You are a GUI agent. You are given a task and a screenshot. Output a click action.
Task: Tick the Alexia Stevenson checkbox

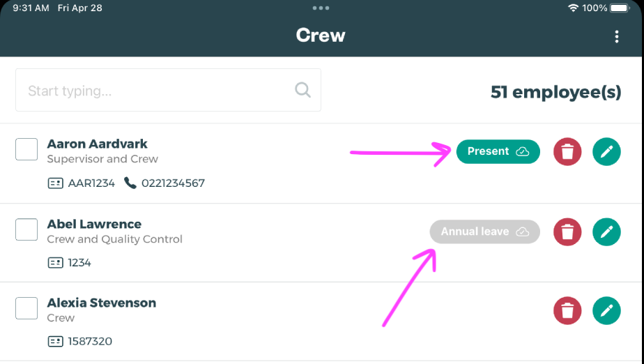pyautogui.click(x=26, y=308)
